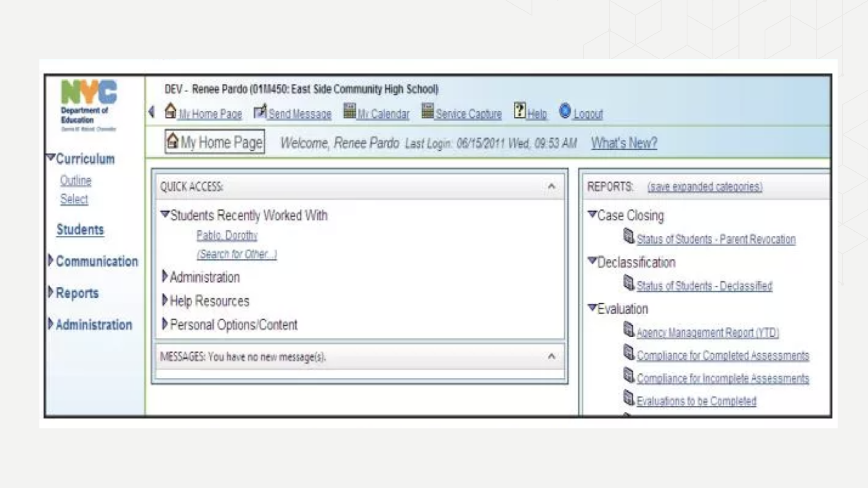Open the What's New? link
The height and width of the screenshot is (488, 868).
tap(624, 143)
